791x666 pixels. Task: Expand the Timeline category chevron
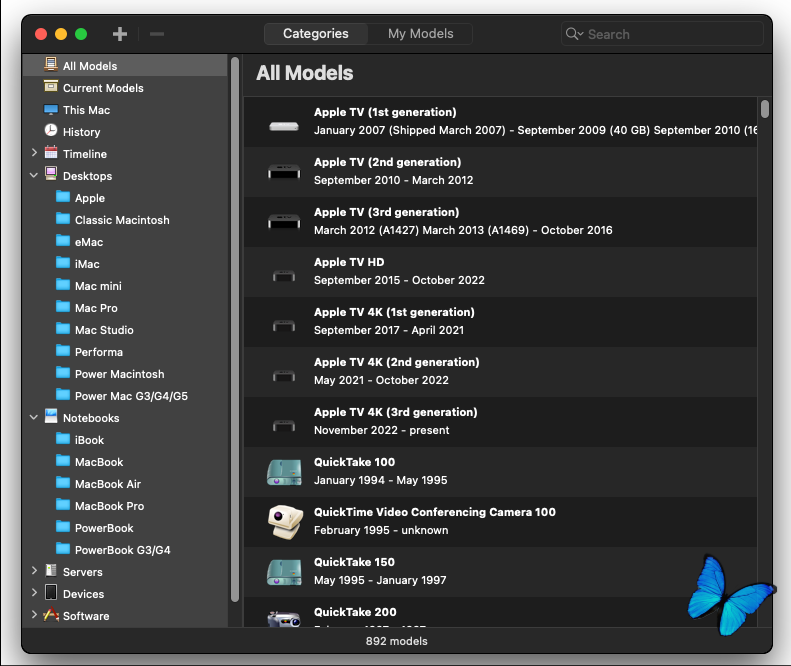34,152
